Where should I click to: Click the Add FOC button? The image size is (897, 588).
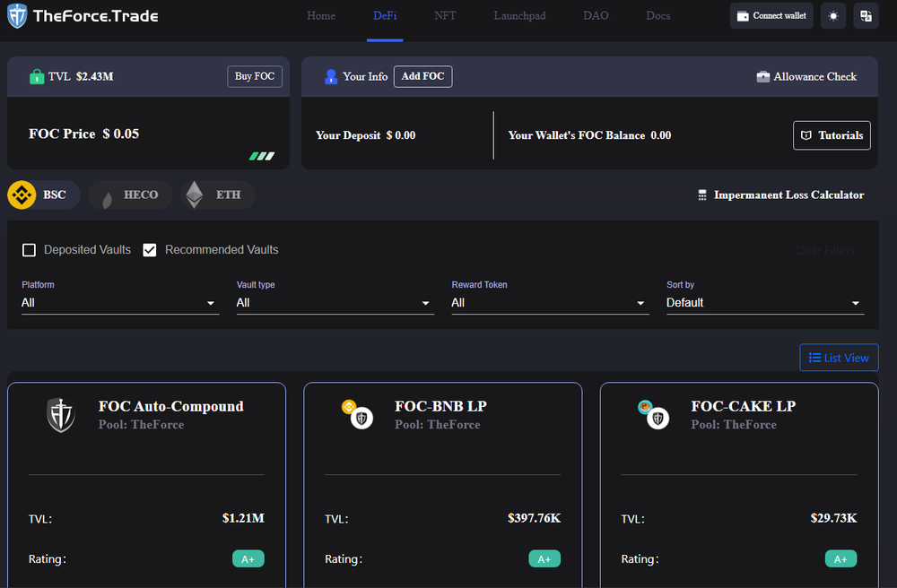(x=422, y=76)
